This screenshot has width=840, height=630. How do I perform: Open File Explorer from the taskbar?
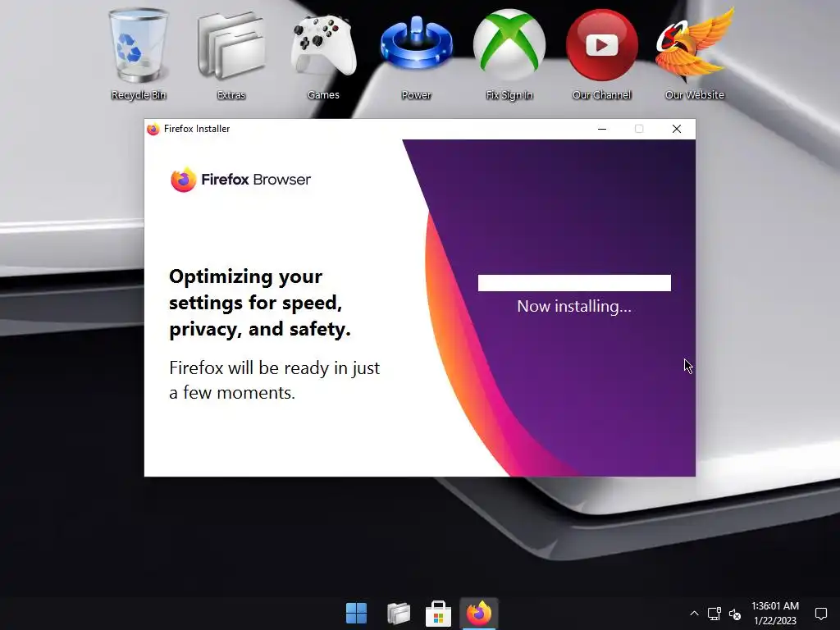[399, 614]
